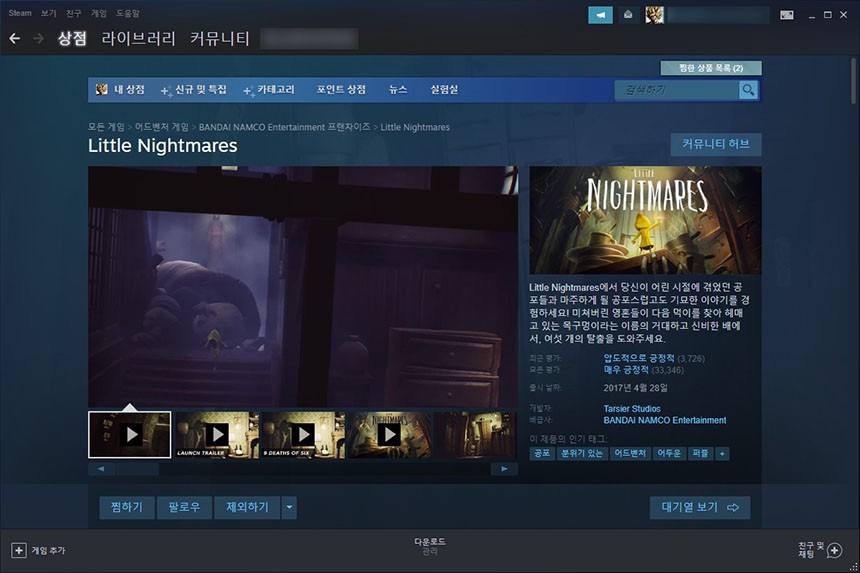Select the 분위기 있는 tag

(x=582, y=453)
